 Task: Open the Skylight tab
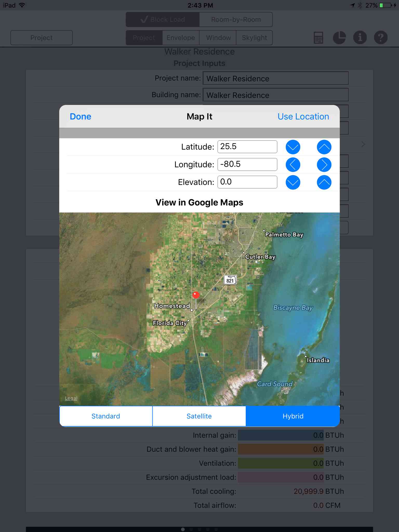coord(254,38)
